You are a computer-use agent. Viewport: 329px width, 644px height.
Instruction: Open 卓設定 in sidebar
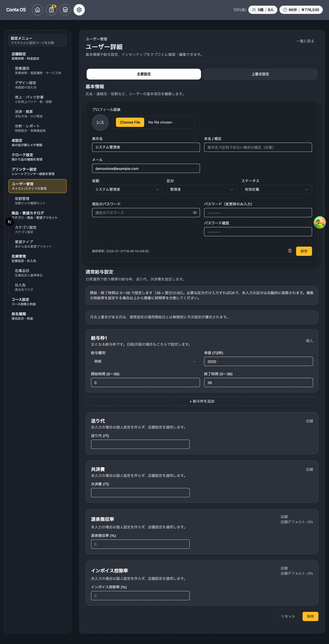point(38,143)
